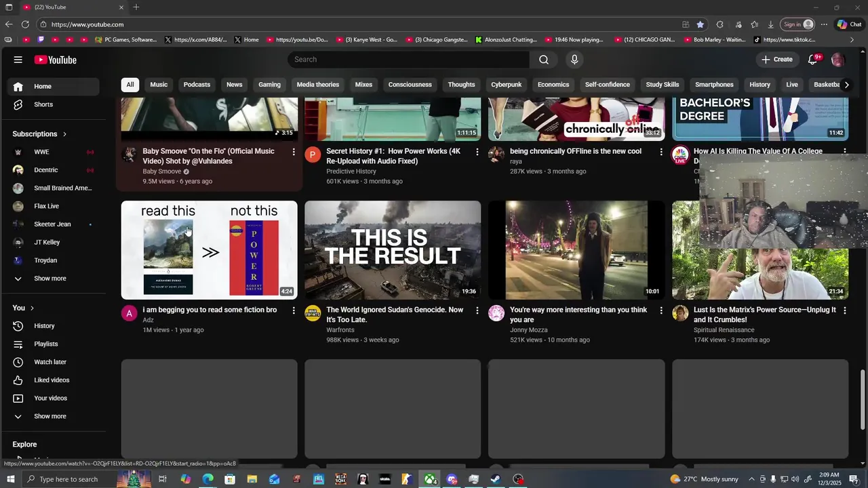Open the YouTube hamburger guide menu
The image size is (868, 488).
(x=18, y=60)
